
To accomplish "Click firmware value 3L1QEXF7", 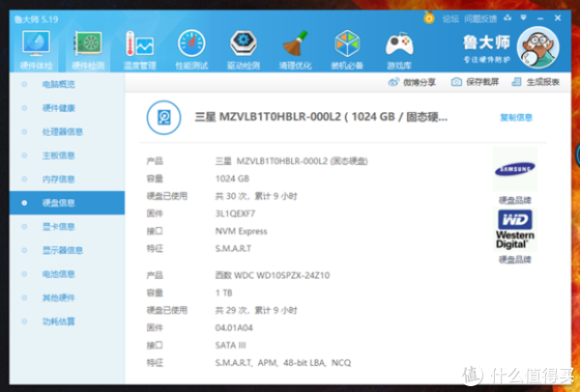I will pos(235,213).
